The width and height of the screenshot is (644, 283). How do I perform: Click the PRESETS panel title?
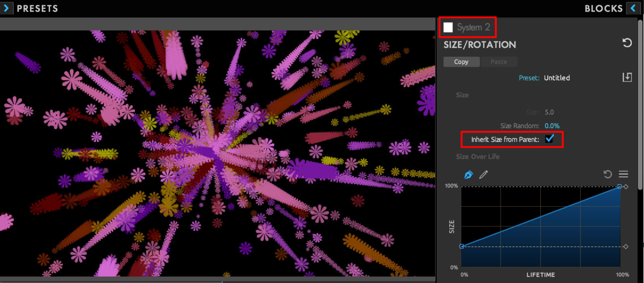tap(37, 8)
